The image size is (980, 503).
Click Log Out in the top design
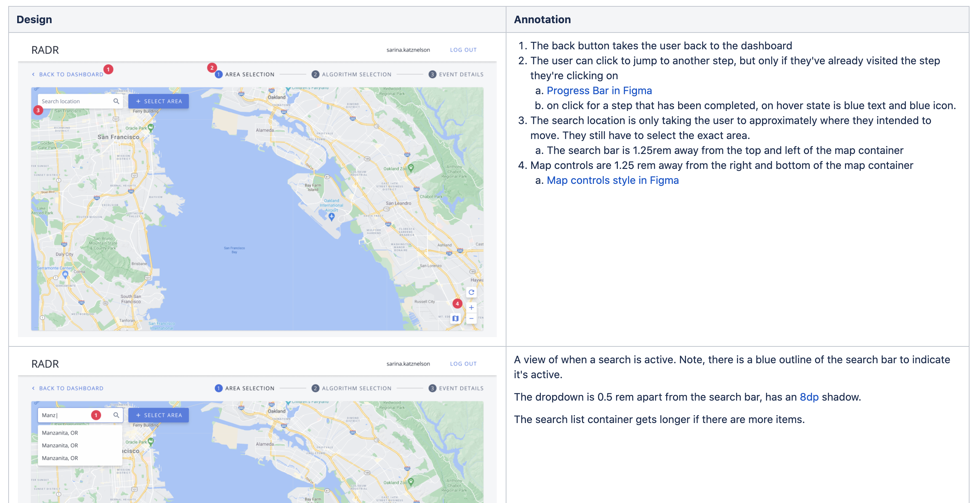[463, 50]
